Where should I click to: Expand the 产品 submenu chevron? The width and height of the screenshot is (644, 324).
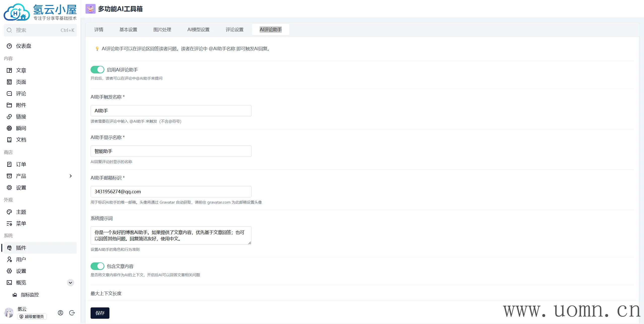click(x=71, y=176)
